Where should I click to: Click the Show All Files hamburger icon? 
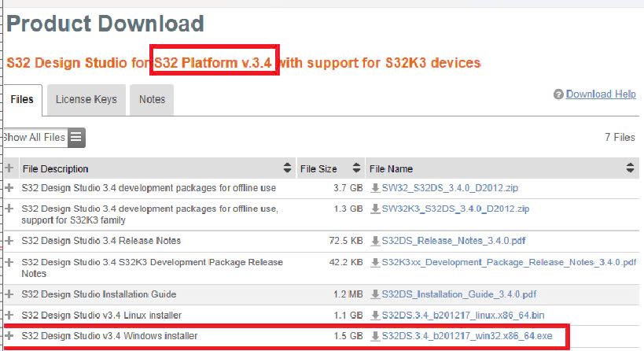coord(76,138)
